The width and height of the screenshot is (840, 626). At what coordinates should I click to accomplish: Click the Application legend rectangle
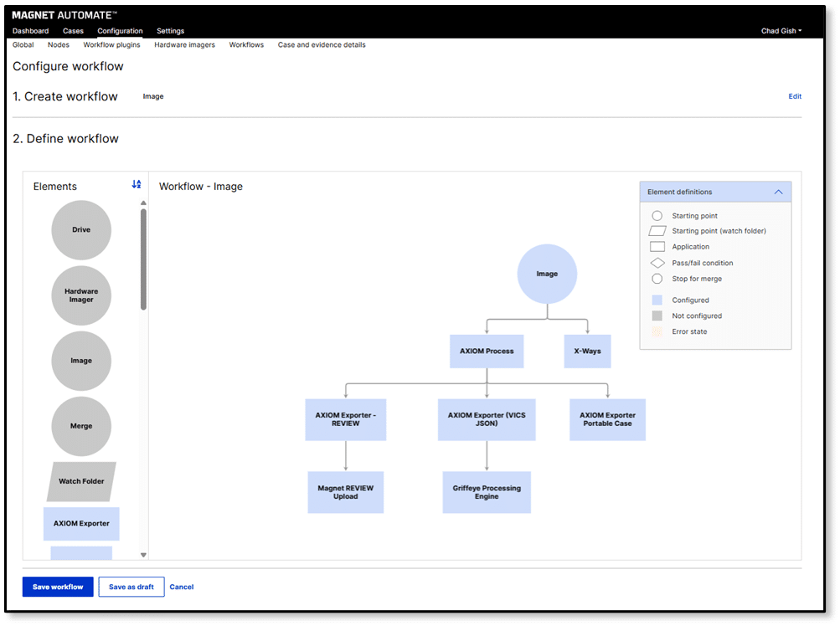[x=657, y=247]
